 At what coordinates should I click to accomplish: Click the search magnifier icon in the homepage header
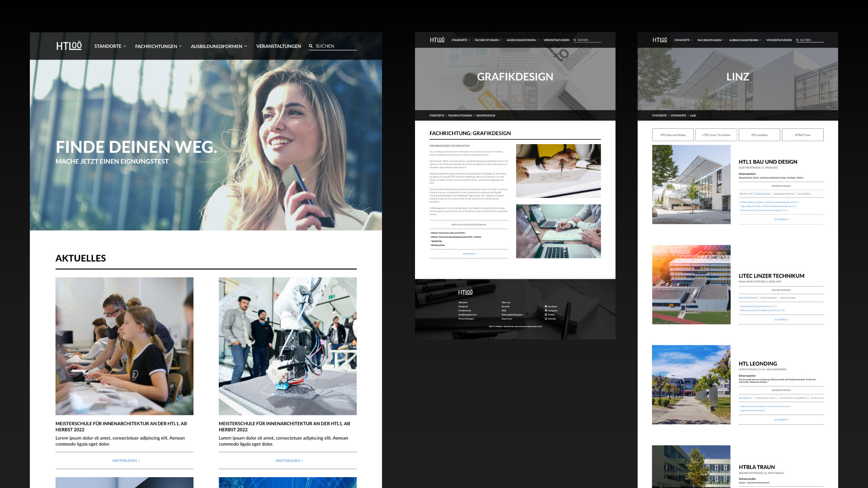click(311, 46)
